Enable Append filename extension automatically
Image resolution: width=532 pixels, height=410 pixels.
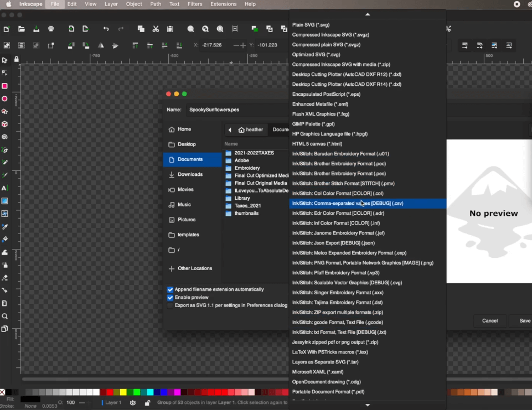(170, 289)
